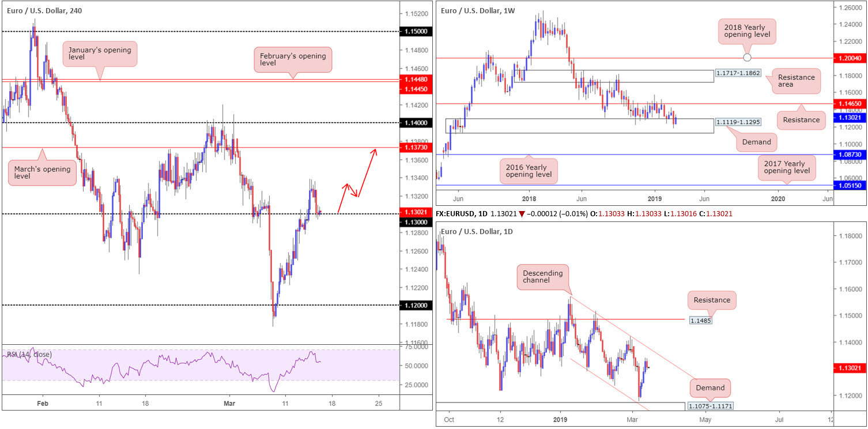Select the "Resistance" callout in daily chart
The image size is (868, 429).
tap(712, 300)
